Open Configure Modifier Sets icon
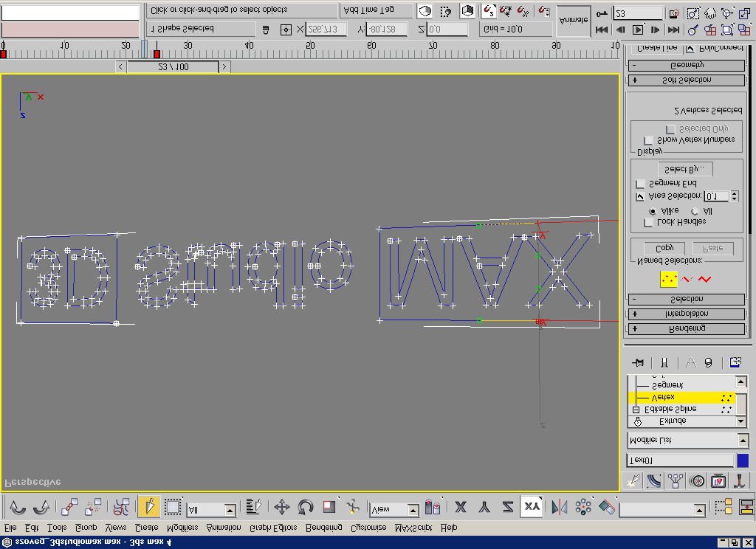The image size is (756, 549). [735, 362]
